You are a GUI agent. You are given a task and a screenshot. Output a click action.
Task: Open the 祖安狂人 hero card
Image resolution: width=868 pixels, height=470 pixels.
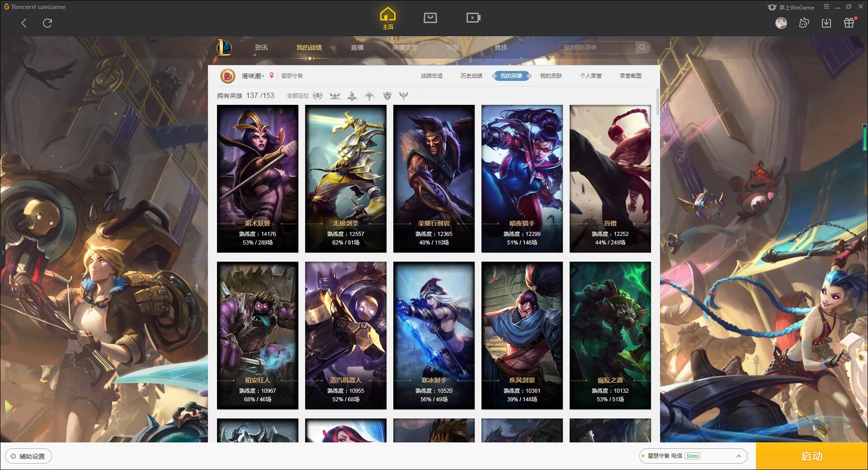[258, 335]
